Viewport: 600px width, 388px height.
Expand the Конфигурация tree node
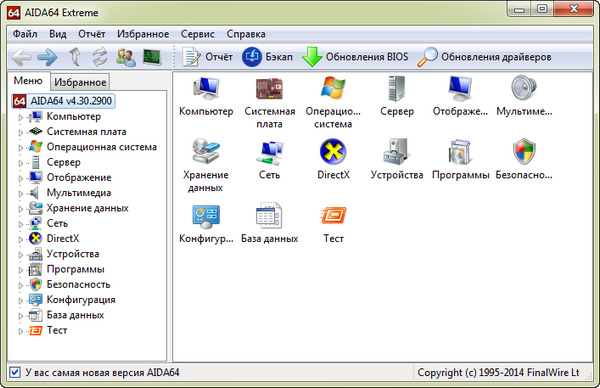(21, 301)
